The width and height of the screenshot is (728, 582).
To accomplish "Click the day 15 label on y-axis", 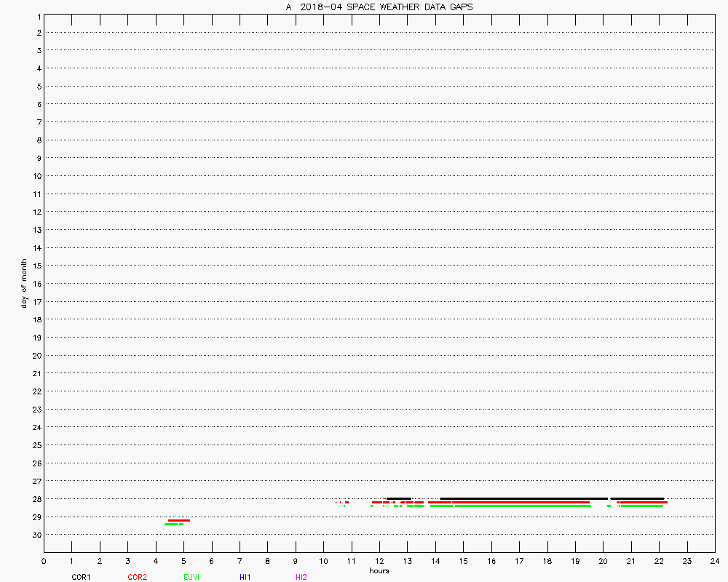I will [35, 266].
